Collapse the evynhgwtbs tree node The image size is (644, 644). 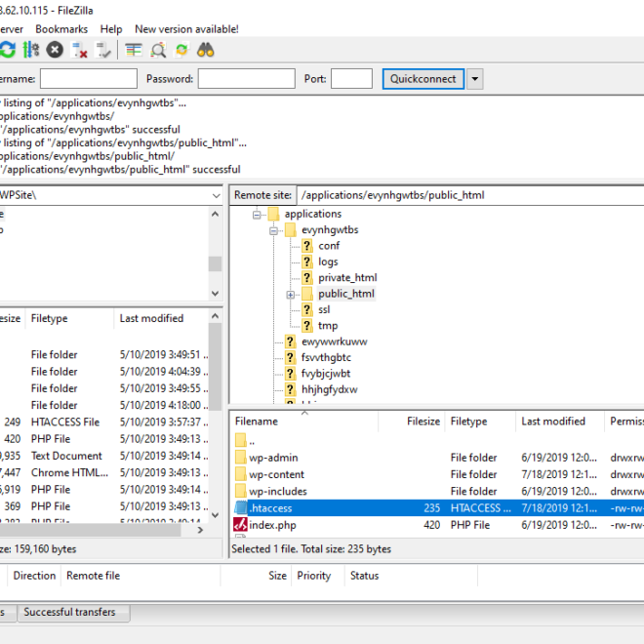click(273, 231)
